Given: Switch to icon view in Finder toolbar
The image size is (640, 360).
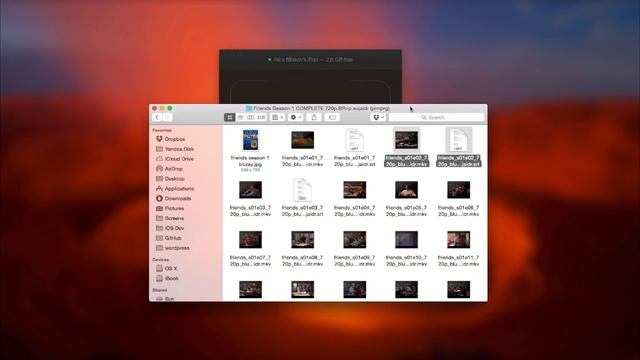Looking at the screenshot, I should click(x=229, y=118).
